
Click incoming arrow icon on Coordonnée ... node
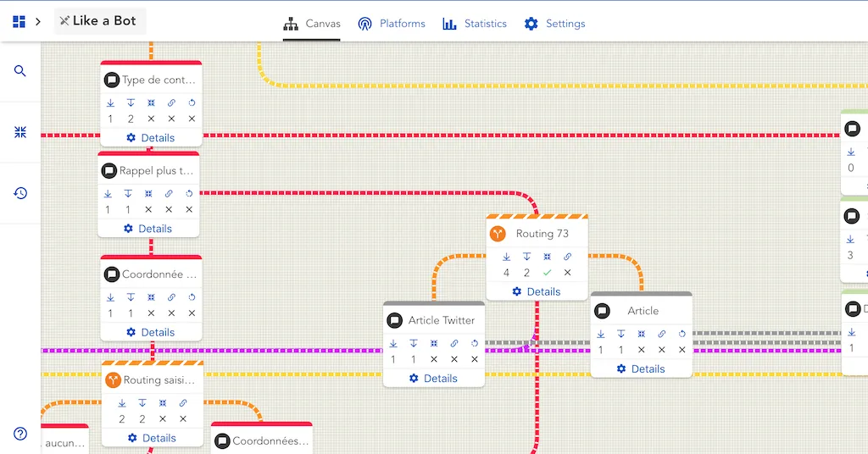tap(110, 297)
